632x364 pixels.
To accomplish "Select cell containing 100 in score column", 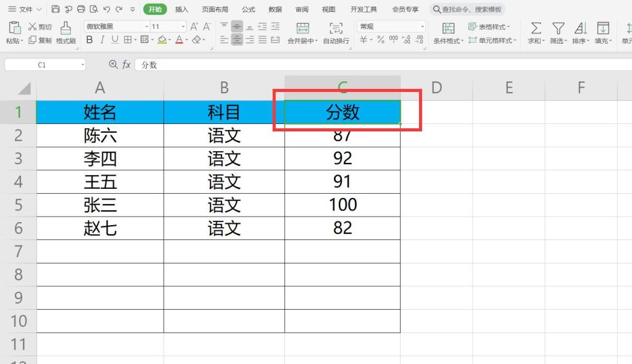I will [x=343, y=205].
